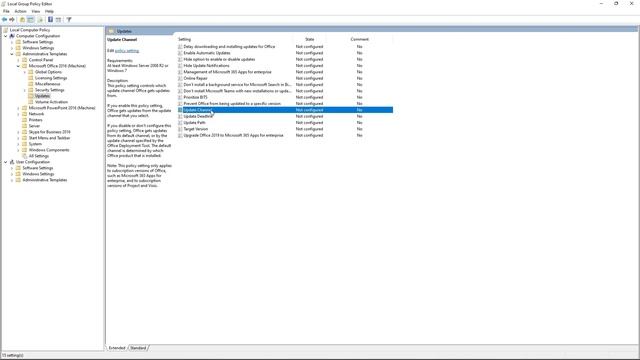This screenshot has width=640, height=360.
Task: Select 'Hide option to enable or disable updates'
Action: (219, 60)
